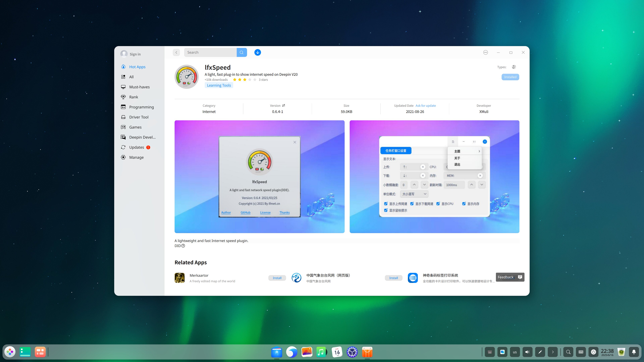Open the Manage section
This screenshot has width=644, height=362.
tap(136, 157)
